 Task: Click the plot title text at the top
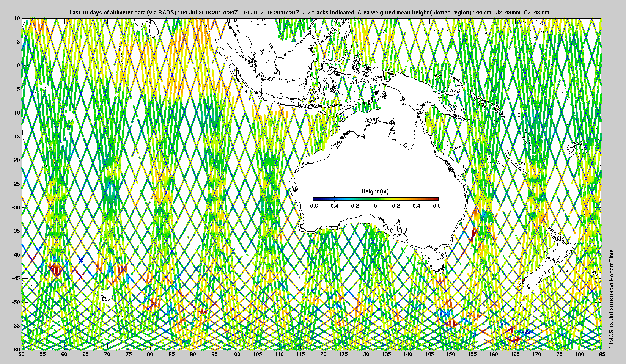(309, 13)
